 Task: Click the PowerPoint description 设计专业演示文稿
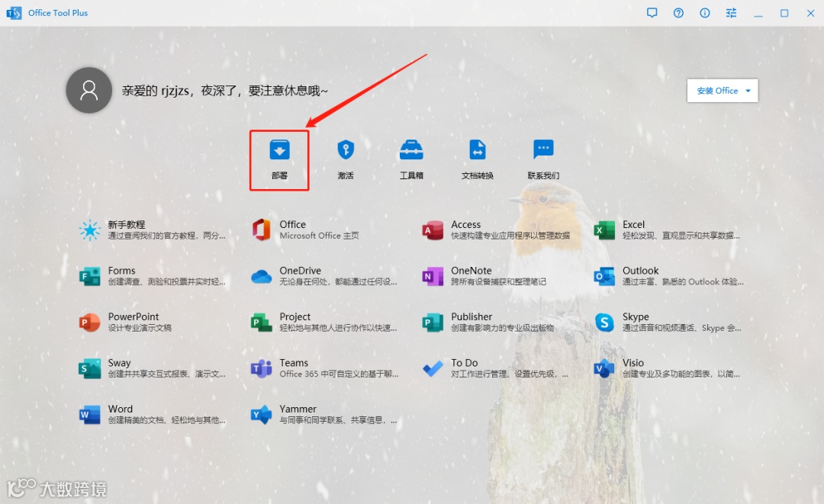140,328
